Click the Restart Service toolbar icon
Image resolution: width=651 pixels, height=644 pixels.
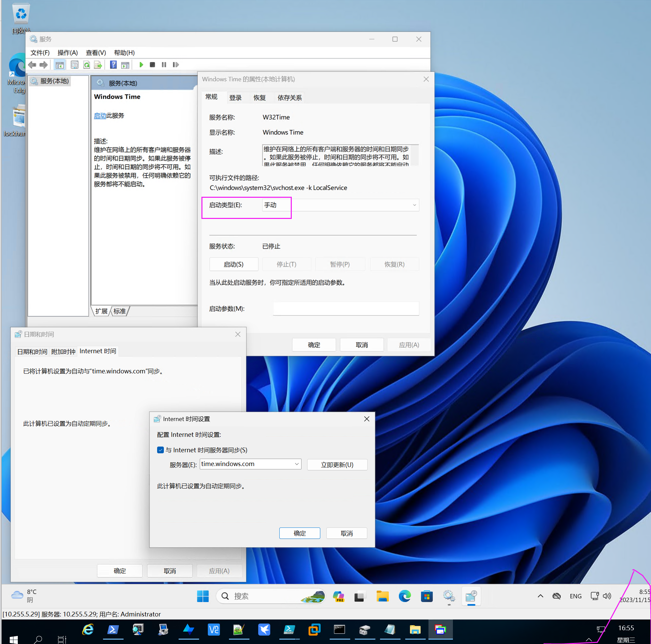tap(176, 65)
